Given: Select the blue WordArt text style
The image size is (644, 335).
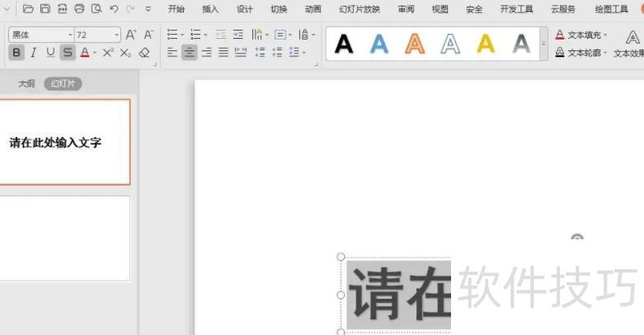Looking at the screenshot, I should (379, 44).
